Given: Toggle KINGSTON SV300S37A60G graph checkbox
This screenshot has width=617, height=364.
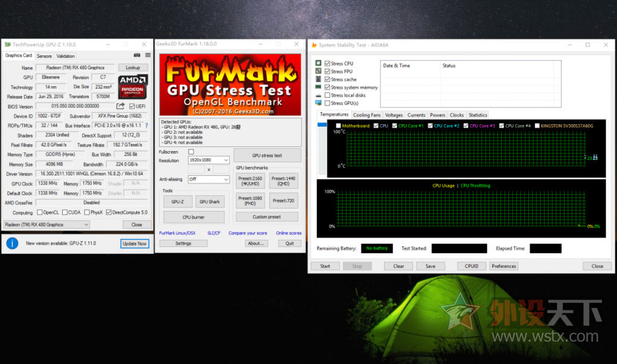Looking at the screenshot, I should point(537,126).
